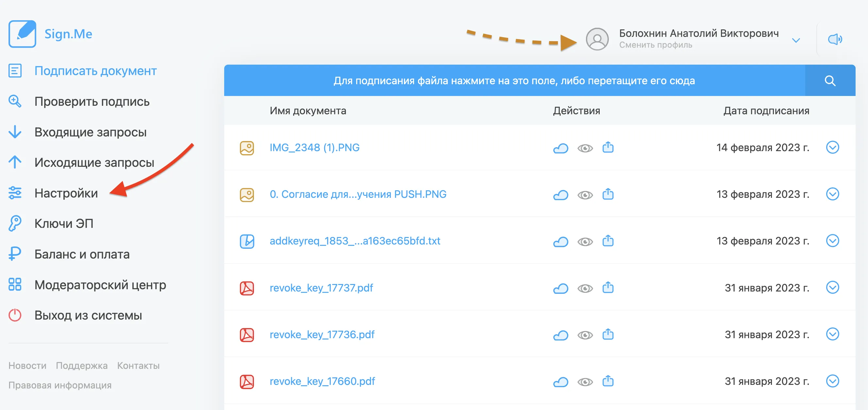Click PDF icon of revoke_key_17660.pdf
The width and height of the screenshot is (868, 410).
(x=247, y=382)
